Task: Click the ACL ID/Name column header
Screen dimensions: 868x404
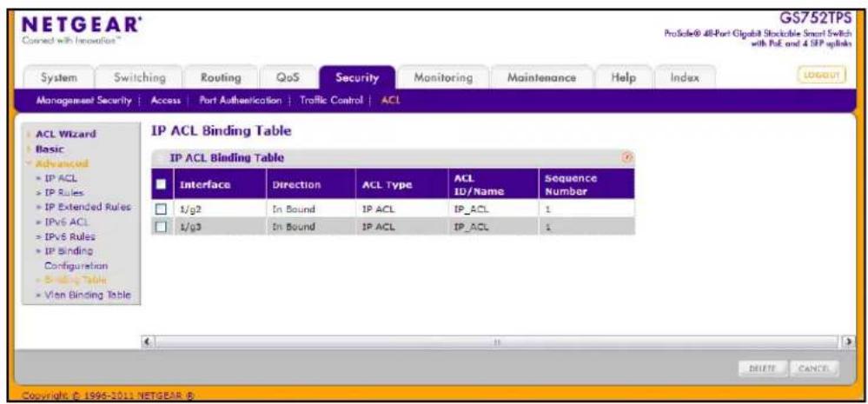Action: [x=493, y=184]
